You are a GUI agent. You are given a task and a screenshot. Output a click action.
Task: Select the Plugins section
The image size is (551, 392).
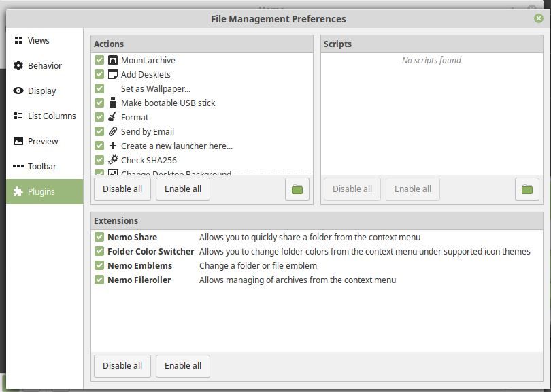tap(45, 191)
